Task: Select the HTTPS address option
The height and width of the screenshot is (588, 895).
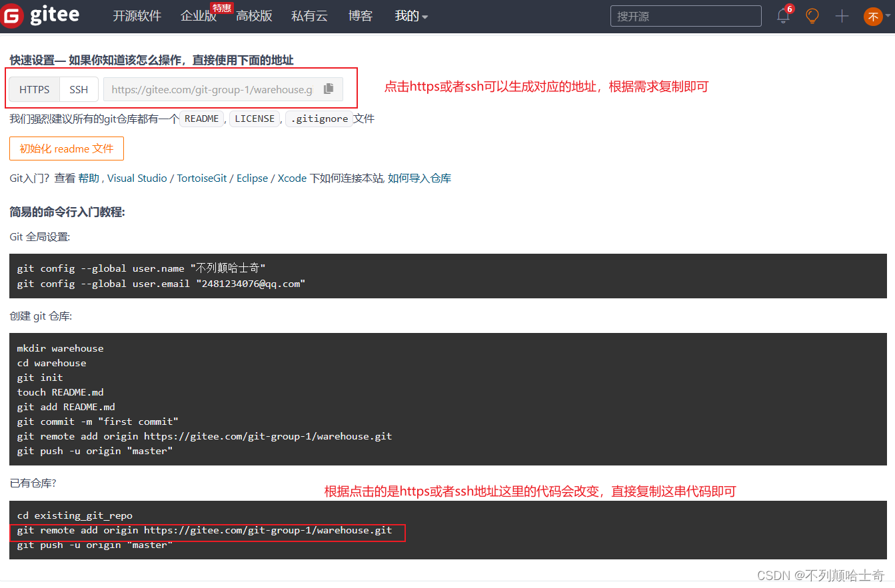Action: pyautogui.click(x=34, y=89)
